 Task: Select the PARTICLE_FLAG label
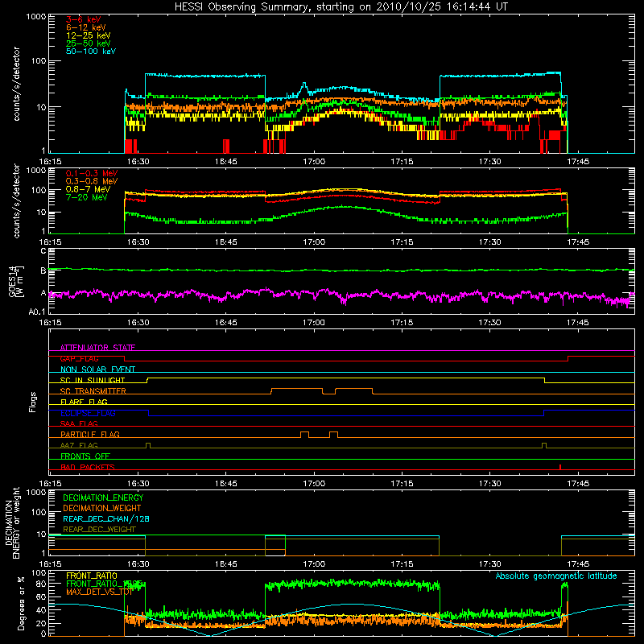coord(90,434)
